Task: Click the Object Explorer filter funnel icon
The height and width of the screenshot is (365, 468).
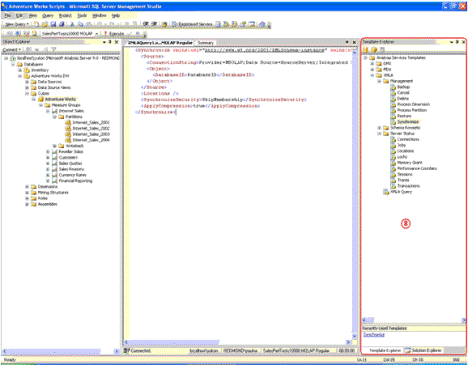Action: (54, 50)
